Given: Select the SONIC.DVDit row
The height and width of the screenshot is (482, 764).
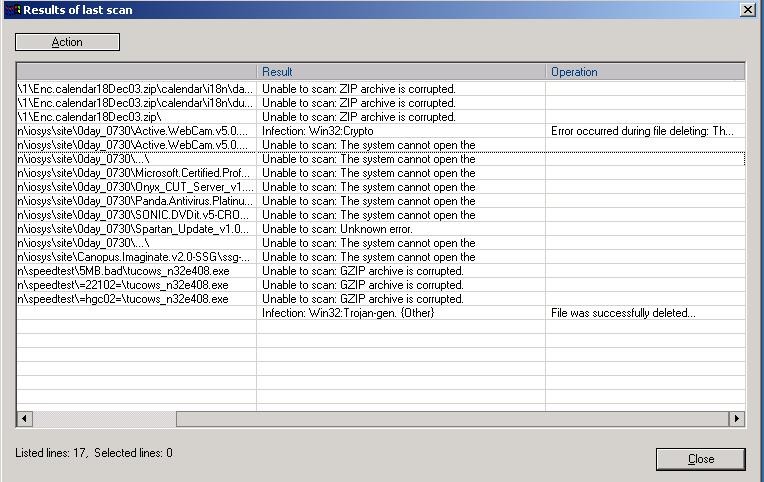Looking at the screenshot, I should pos(136,215).
